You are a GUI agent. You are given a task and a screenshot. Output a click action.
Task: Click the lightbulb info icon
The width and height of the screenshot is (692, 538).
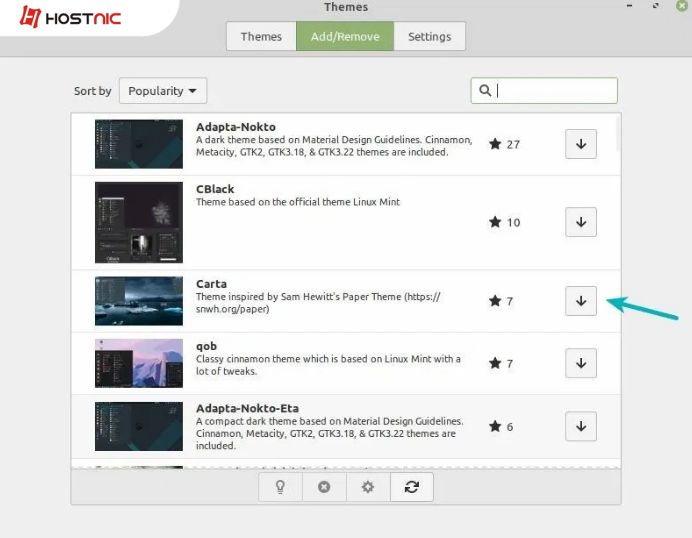tap(280, 487)
